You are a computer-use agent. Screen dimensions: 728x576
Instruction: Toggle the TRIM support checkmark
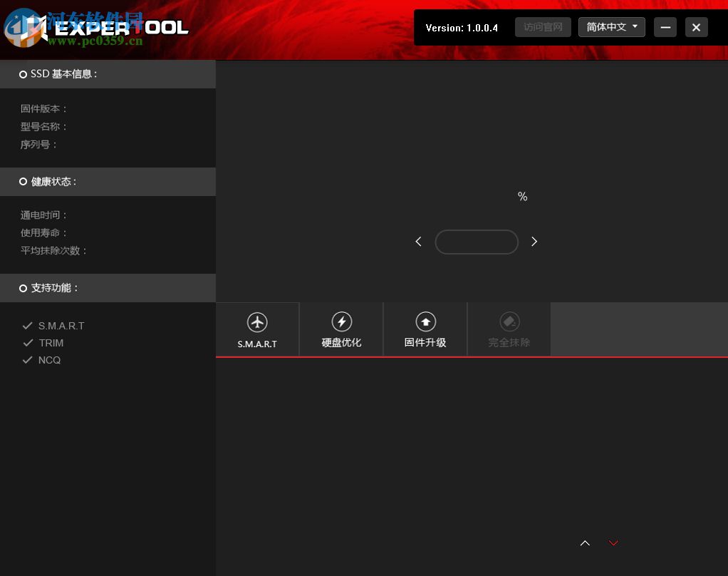pos(27,342)
